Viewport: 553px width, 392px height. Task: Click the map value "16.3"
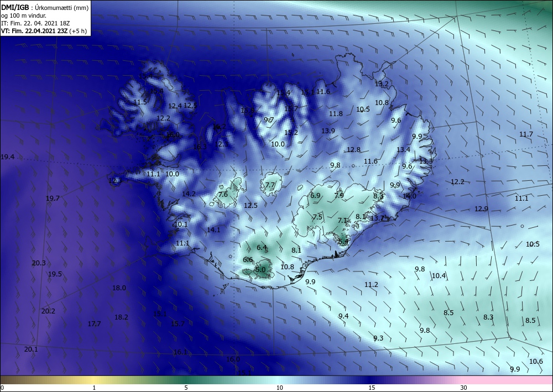coord(200,147)
